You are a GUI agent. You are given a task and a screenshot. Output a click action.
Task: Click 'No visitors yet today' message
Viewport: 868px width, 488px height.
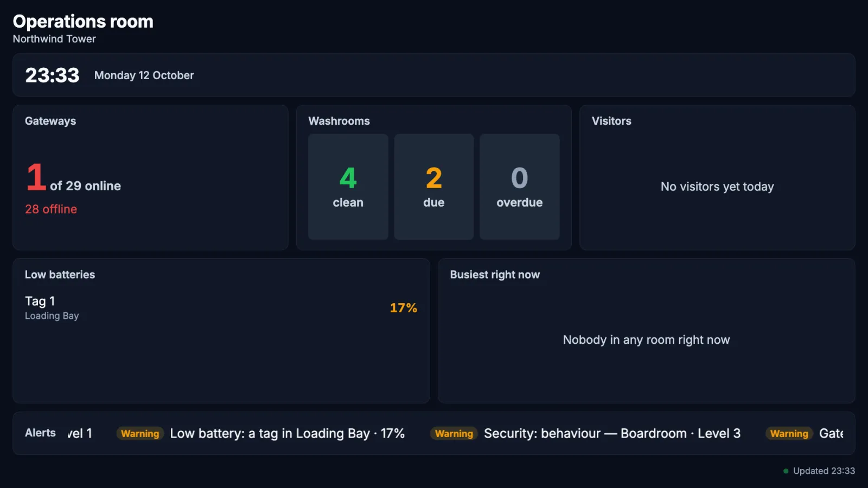717,187
